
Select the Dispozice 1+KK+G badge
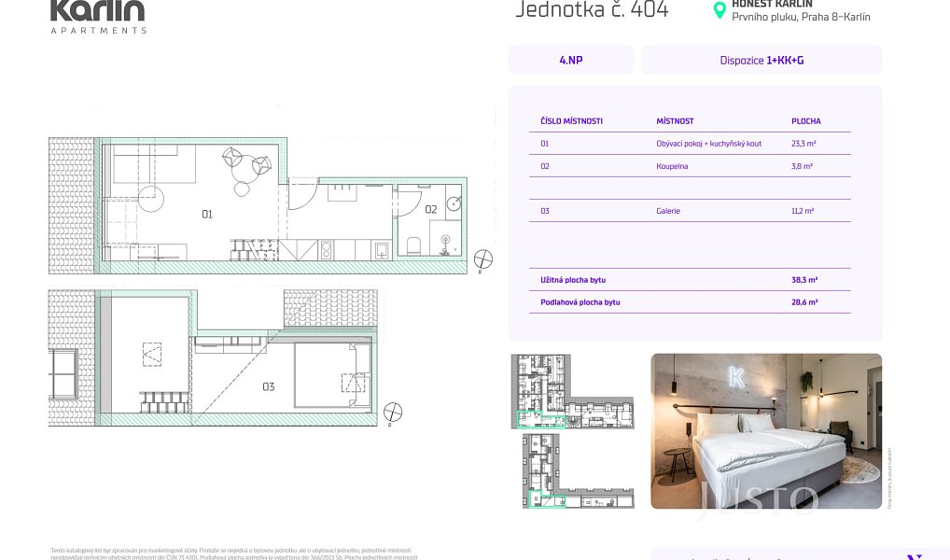pyautogui.click(x=761, y=60)
